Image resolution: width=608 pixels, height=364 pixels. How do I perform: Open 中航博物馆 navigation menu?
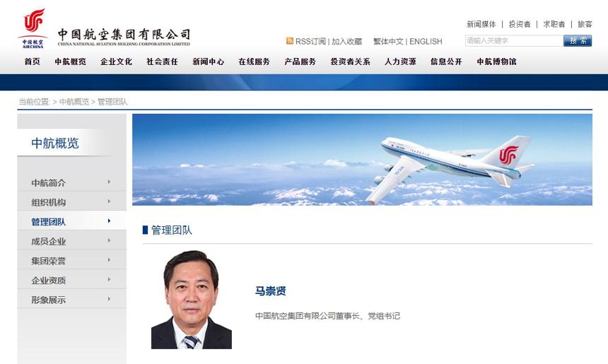(x=496, y=61)
